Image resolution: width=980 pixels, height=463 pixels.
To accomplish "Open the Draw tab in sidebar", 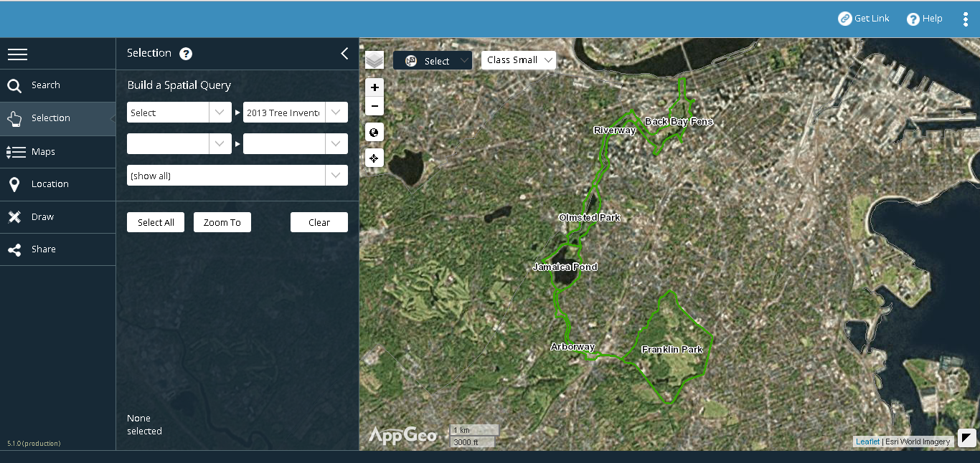I will [x=42, y=217].
